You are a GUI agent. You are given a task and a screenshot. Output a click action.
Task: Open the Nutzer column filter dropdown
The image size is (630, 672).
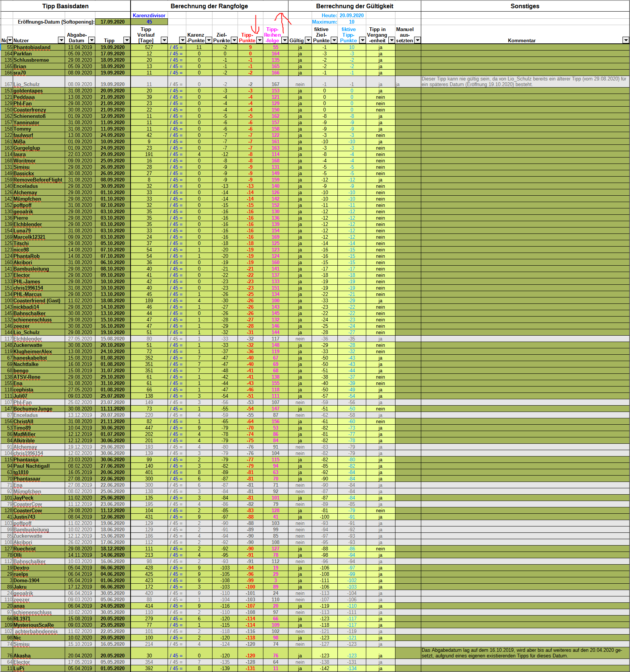click(x=61, y=40)
